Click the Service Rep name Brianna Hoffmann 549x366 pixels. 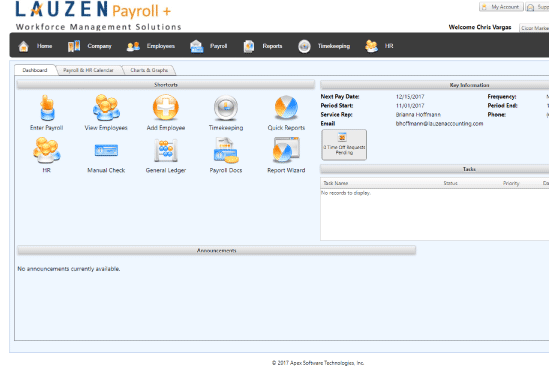click(418, 115)
